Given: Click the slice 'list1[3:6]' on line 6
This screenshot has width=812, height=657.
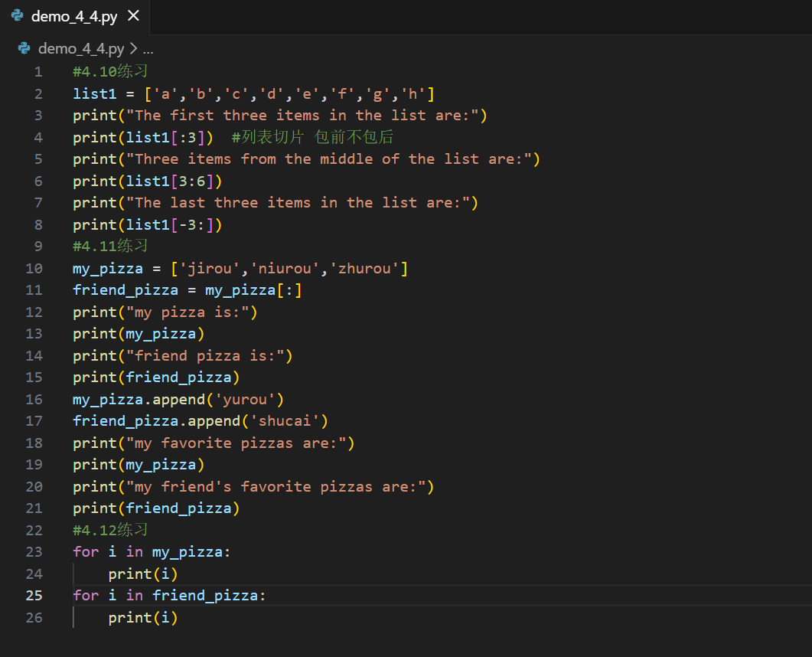Looking at the screenshot, I should 169,181.
